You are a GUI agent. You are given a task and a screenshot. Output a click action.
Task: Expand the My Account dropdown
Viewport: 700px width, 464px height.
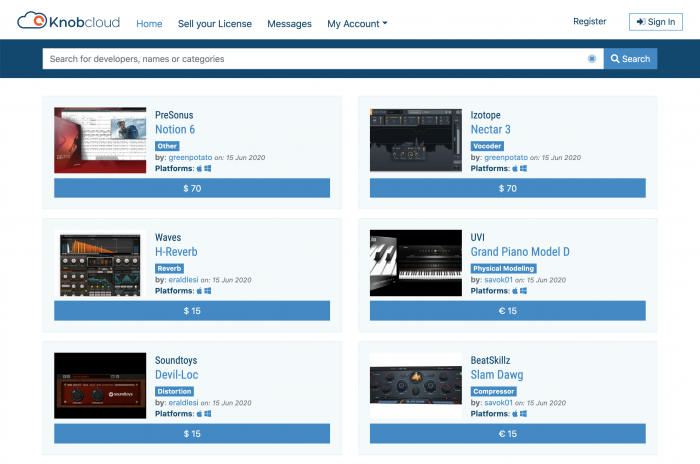(x=357, y=23)
